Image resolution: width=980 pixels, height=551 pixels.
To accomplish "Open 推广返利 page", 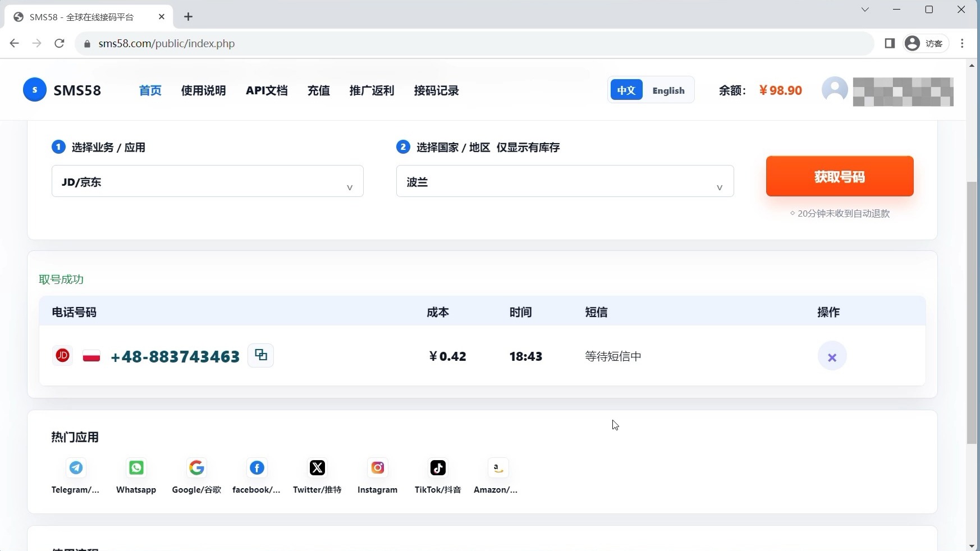I will pyautogui.click(x=372, y=90).
